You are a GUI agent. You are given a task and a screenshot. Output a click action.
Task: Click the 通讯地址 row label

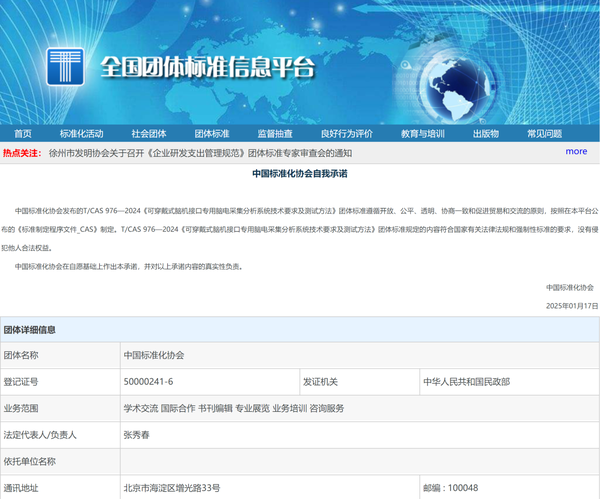[21, 488]
